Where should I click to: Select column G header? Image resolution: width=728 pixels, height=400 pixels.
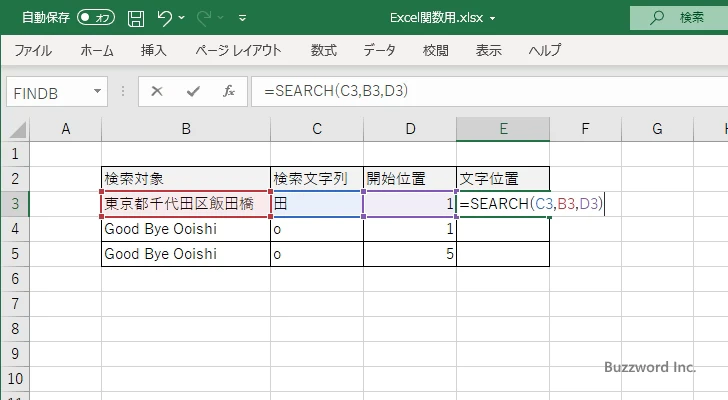tap(657, 129)
